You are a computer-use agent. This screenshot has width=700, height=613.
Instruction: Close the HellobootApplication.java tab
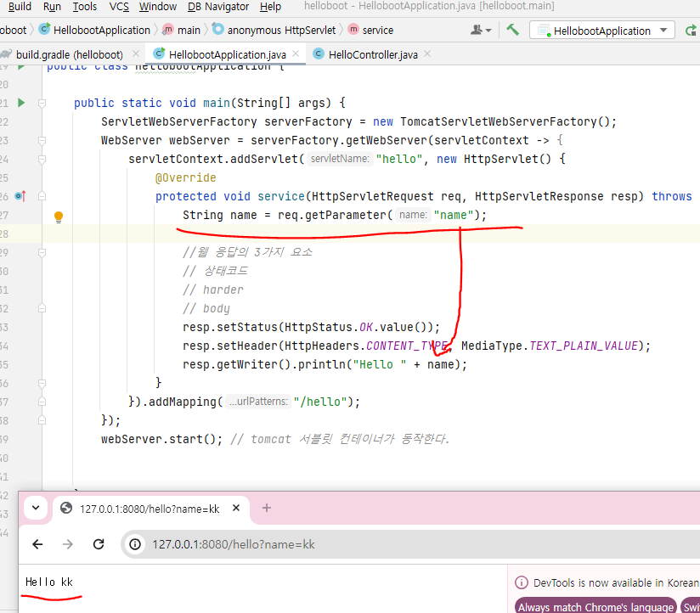[296, 54]
